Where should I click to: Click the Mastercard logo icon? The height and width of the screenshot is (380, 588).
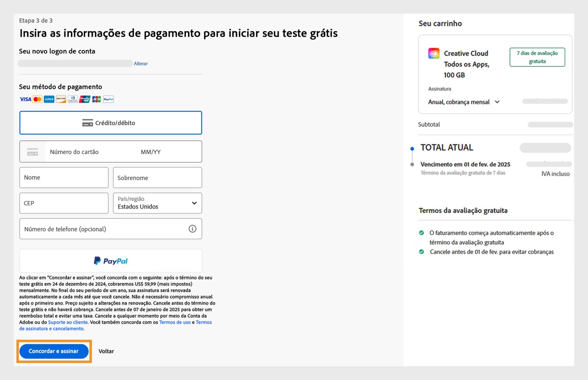point(37,99)
